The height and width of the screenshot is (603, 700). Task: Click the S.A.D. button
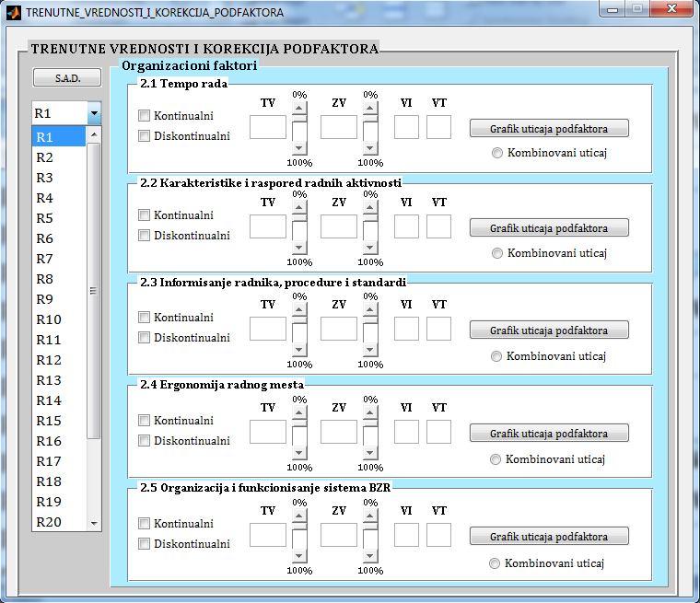point(67,77)
